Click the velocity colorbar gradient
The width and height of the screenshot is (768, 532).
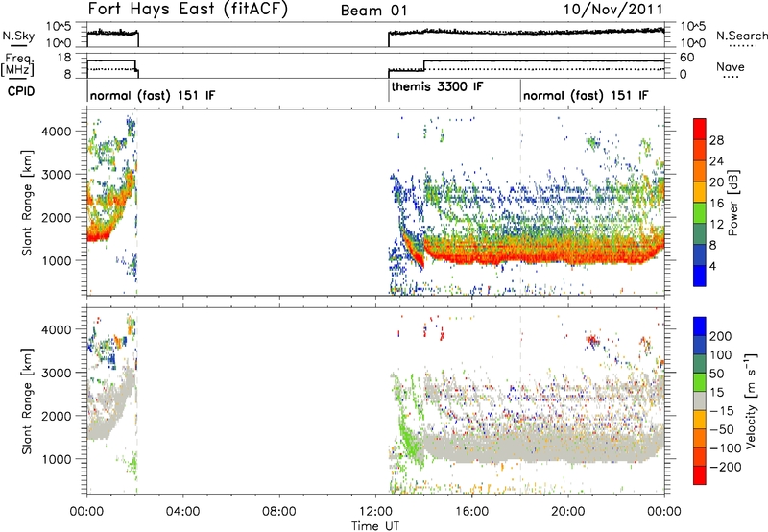click(700, 400)
